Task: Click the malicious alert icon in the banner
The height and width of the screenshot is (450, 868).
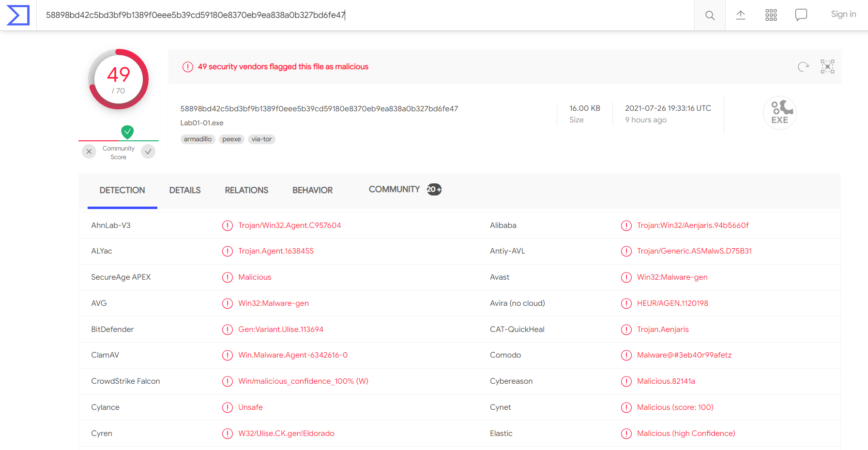Action: tap(188, 67)
